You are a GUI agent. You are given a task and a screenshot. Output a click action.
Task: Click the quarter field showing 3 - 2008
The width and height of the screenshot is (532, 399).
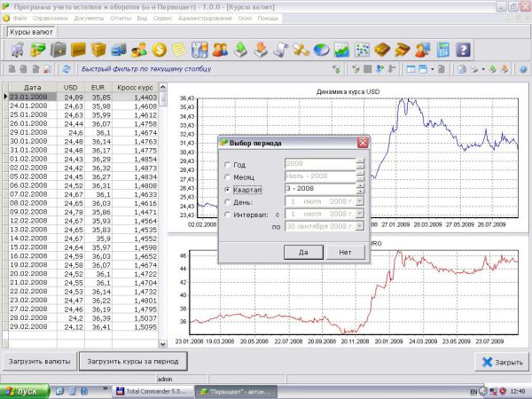pos(320,188)
